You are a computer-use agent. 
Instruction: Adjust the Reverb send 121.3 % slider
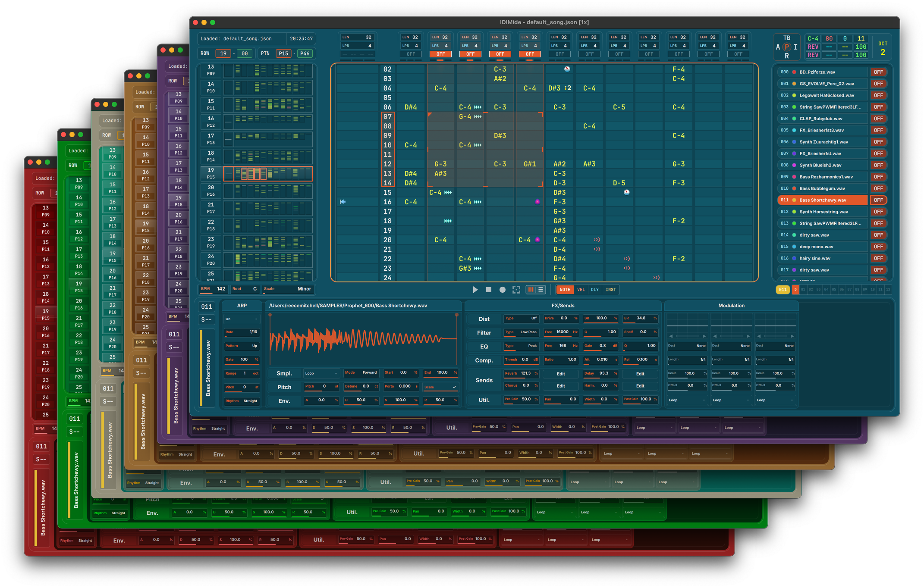(521, 374)
